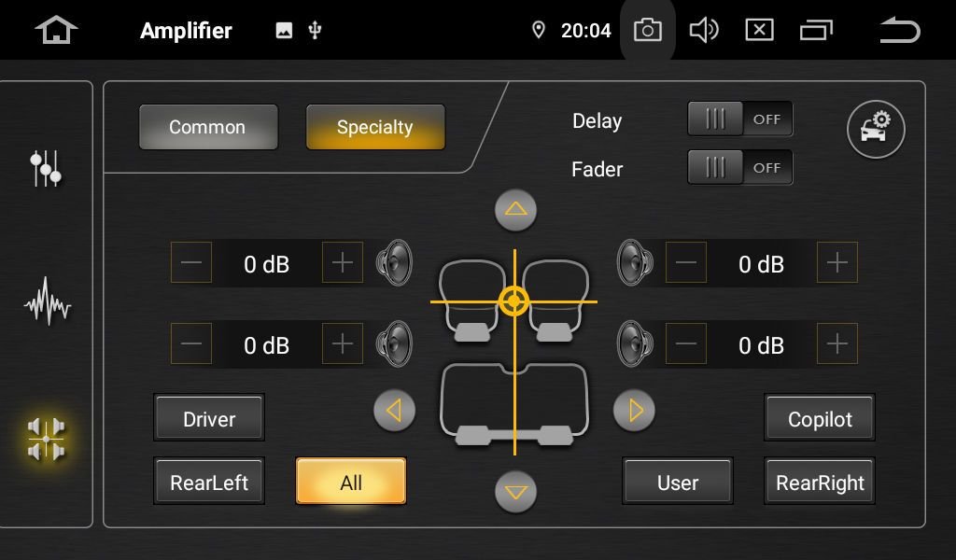
Task: Shift sound focus left with arrow
Action: click(394, 410)
